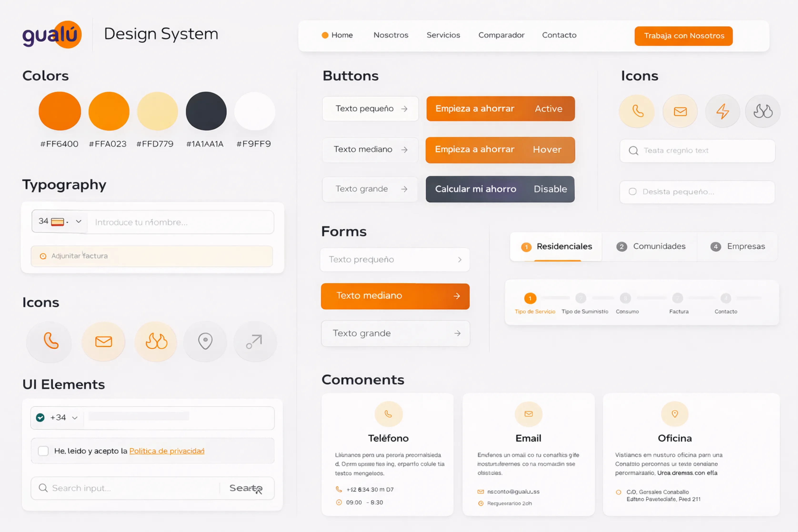The width and height of the screenshot is (798, 532).
Task: Expand the Texto prequeño form dropdown
Action: pos(395,260)
